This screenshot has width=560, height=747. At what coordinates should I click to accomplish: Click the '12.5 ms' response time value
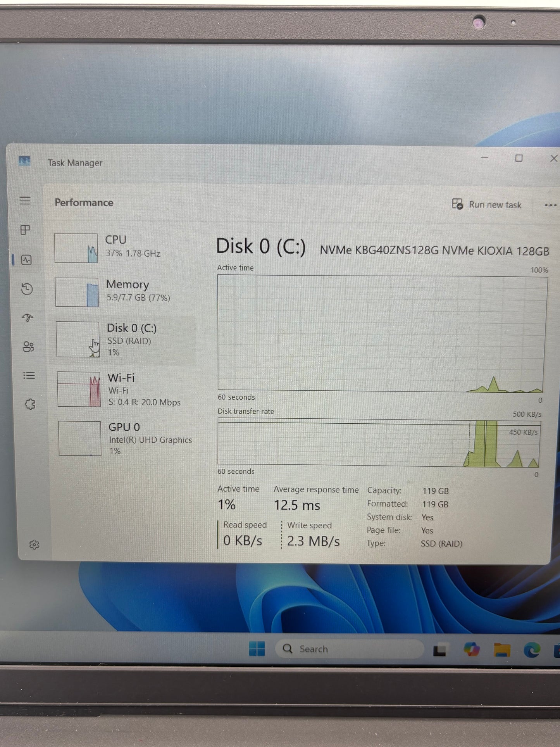pos(297,505)
